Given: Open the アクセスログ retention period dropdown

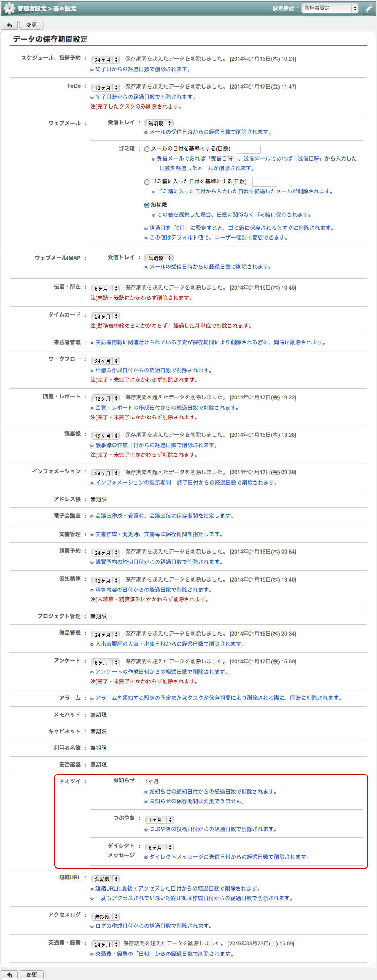Looking at the screenshot, I should 106,916.
